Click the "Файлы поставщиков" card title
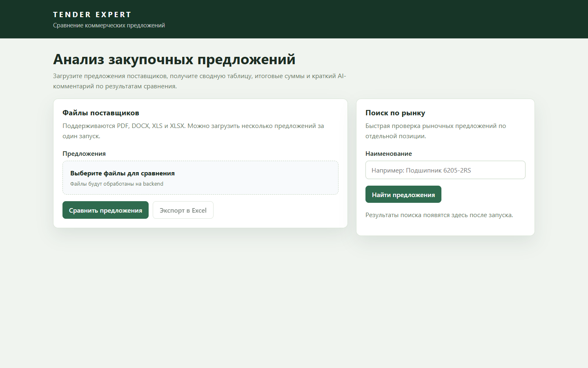The height and width of the screenshot is (368, 588). [x=101, y=113]
